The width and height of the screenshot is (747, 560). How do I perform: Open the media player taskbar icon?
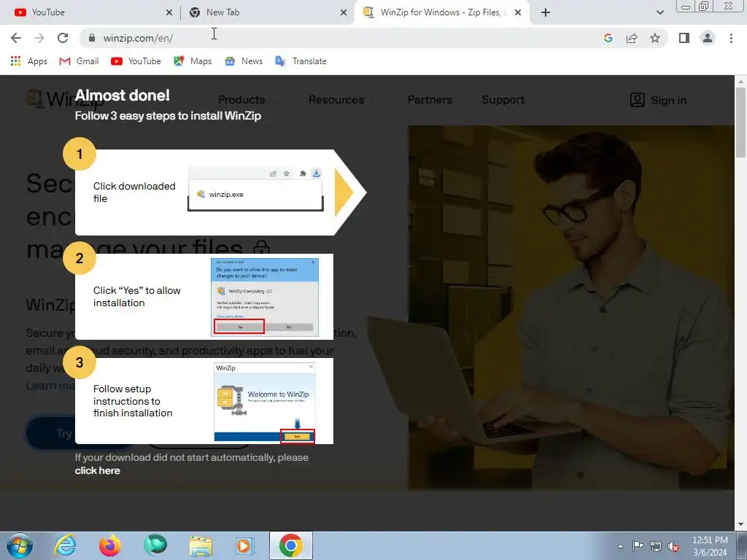246,545
